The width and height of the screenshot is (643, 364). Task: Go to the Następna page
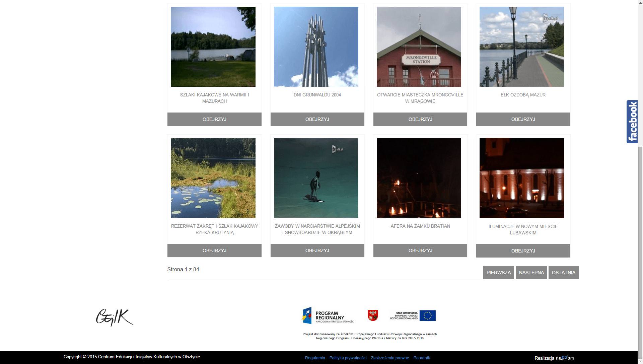tap(531, 273)
